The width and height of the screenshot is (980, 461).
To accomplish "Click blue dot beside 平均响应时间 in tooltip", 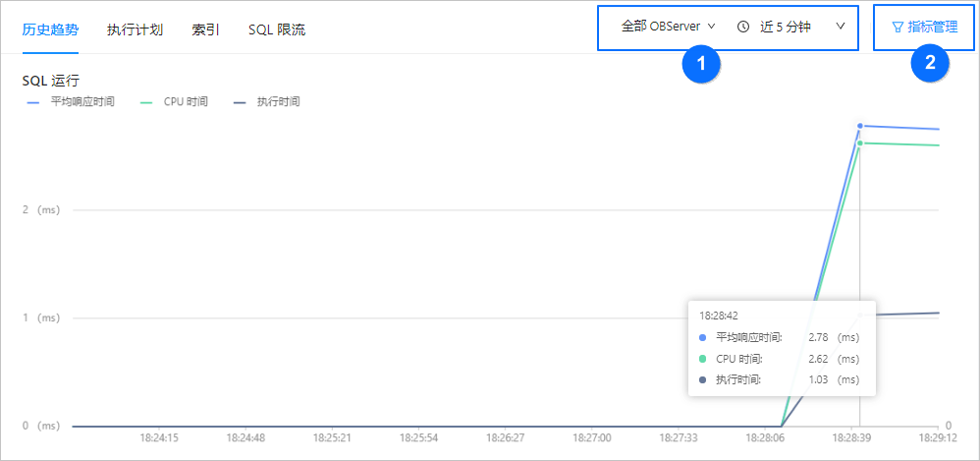I will [702, 338].
